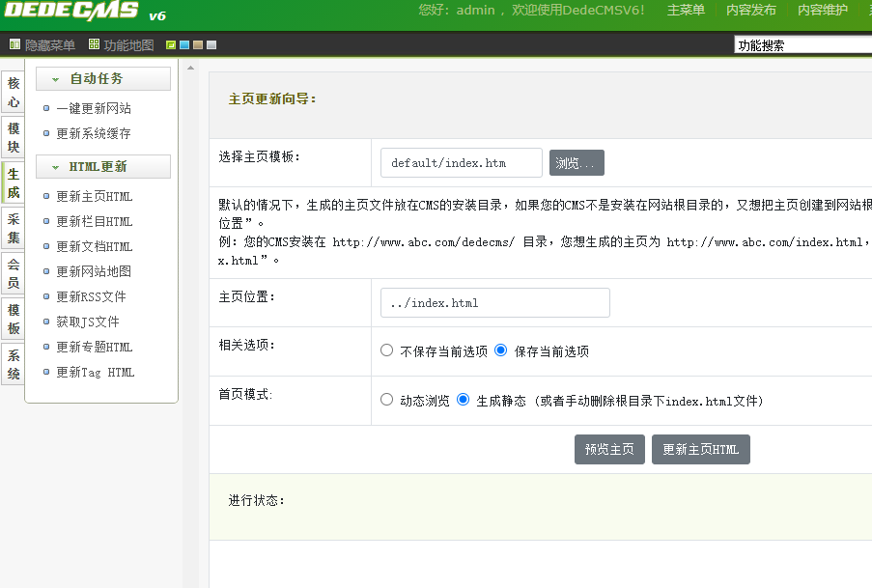Select the gray theme color swatch
The image size is (872, 588).
211,45
